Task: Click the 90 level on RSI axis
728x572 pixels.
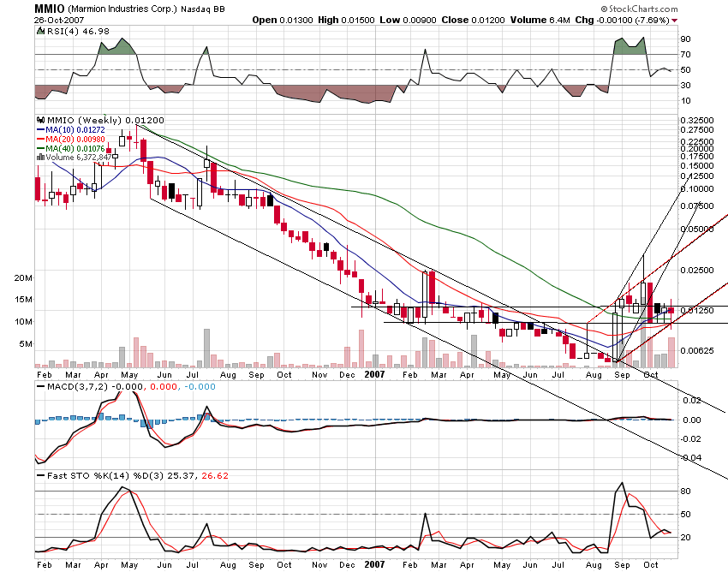Action: (686, 39)
